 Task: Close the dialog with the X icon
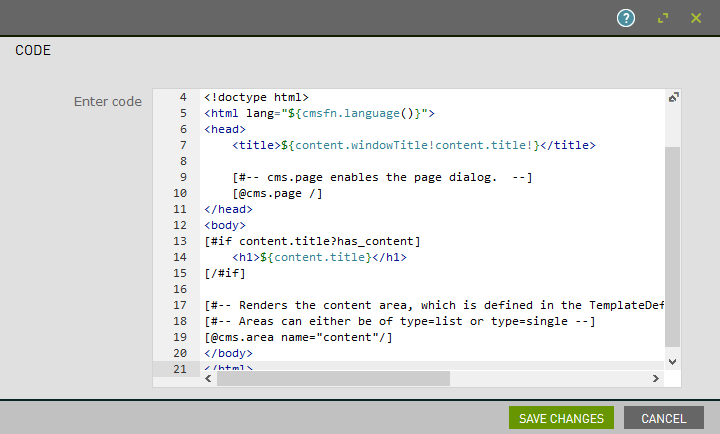696,18
